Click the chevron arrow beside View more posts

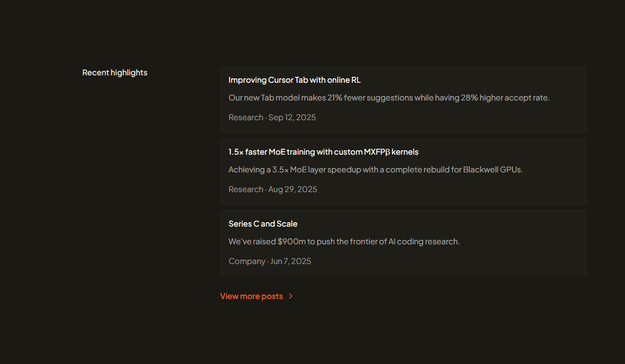[x=291, y=296]
